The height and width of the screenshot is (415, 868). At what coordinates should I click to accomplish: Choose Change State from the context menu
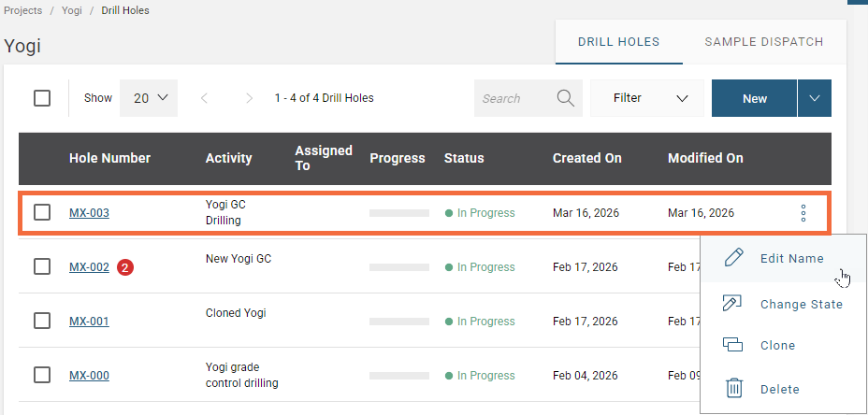point(801,304)
